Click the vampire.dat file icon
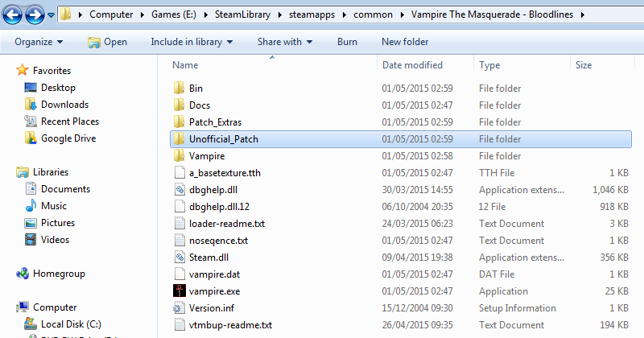This screenshot has height=338, width=644. tap(180, 274)
